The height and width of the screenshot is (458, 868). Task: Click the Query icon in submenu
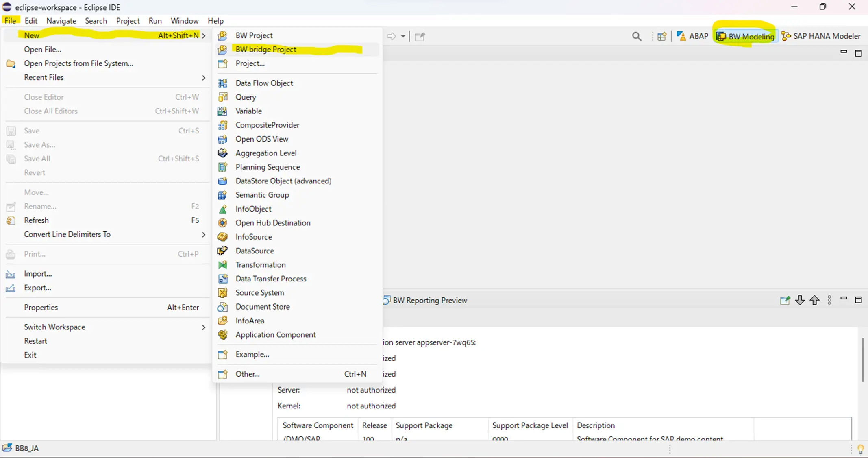pyautogui.click(x=222, y=97)
